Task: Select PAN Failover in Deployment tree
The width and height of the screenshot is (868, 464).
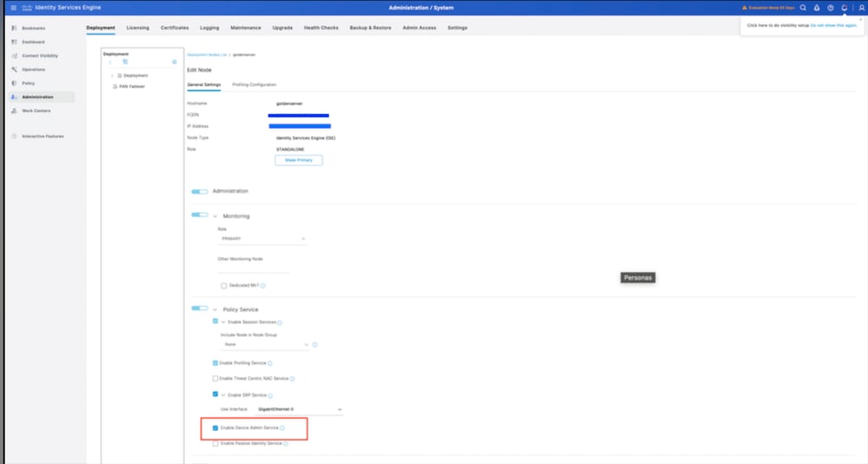Action: coord(132,86)
